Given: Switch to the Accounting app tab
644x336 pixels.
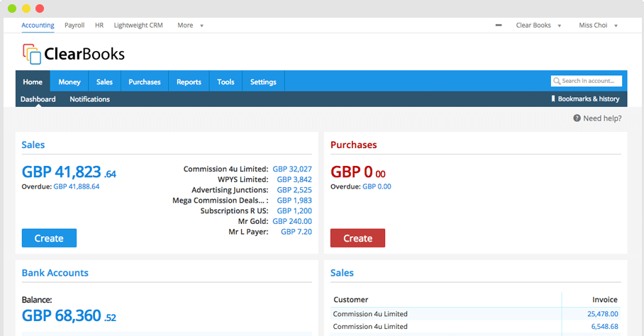Looking at the screenshot, I should (x=38, y=26).
